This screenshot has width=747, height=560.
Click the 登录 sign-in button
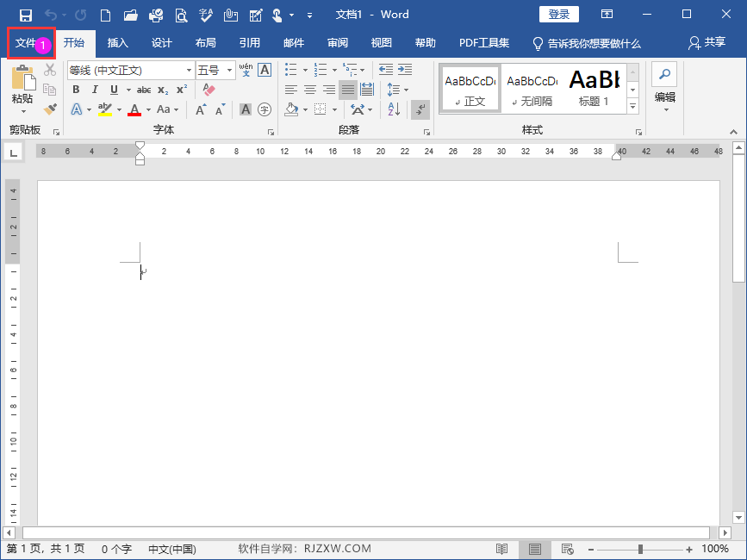(559, 15)
